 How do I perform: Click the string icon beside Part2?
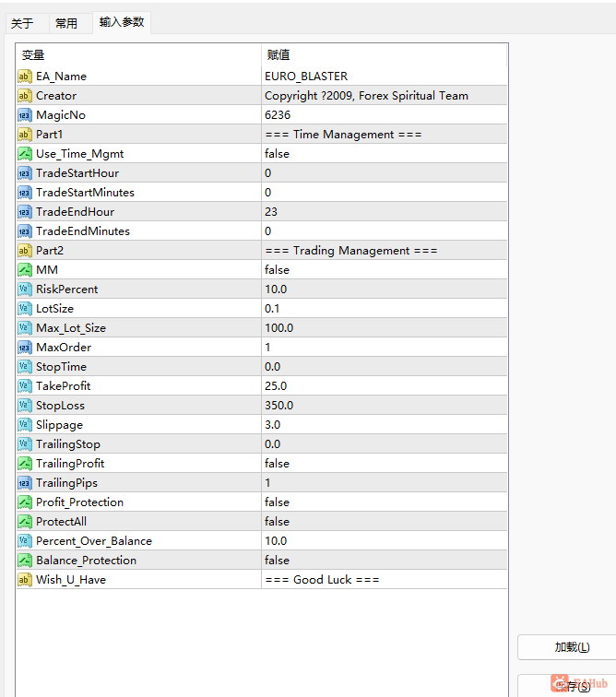25,250
